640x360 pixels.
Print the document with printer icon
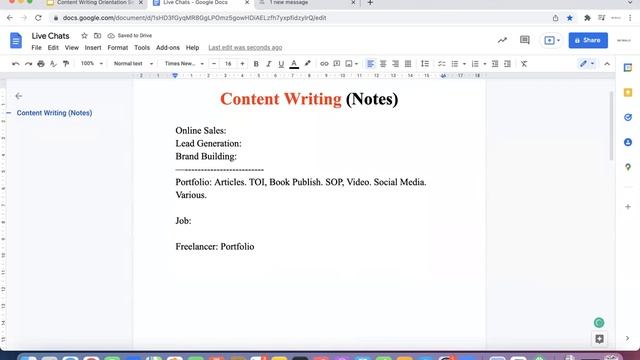tap(41, 64)
